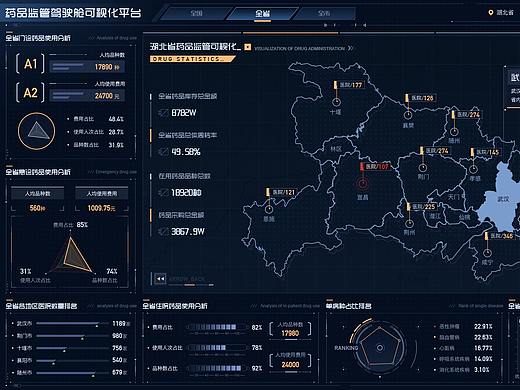Click the 78% segmented progress bar
520x390 pixels.
click(x=217, y=348)
